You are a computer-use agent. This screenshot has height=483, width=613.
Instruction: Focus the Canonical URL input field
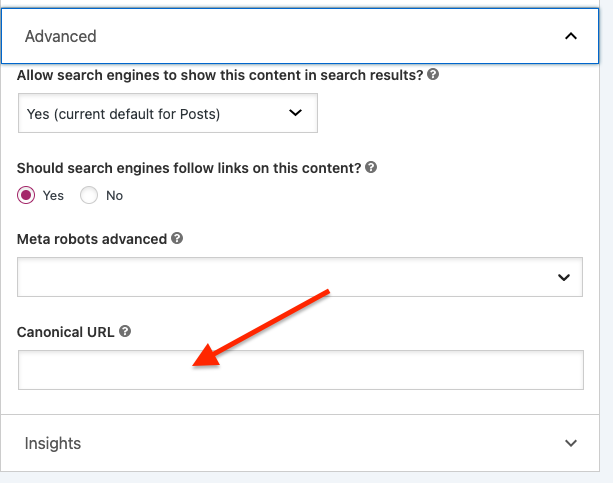pyautogui.click(x=301, y=370)
